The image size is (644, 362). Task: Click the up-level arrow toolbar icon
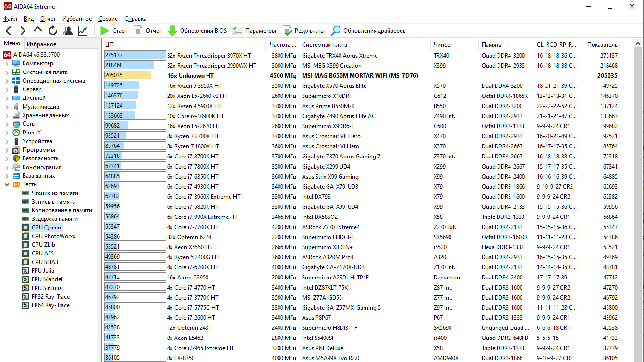tap(38, 31)
